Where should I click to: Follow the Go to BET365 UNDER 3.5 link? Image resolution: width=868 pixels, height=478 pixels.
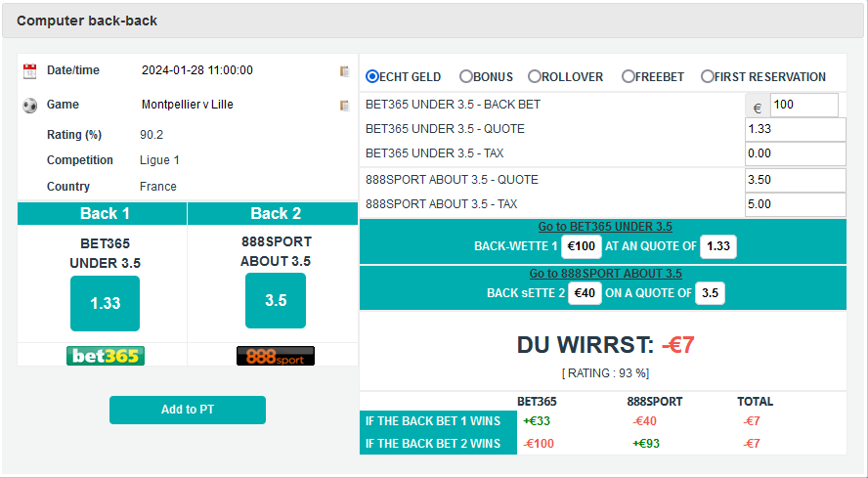(x=605, y=227)
